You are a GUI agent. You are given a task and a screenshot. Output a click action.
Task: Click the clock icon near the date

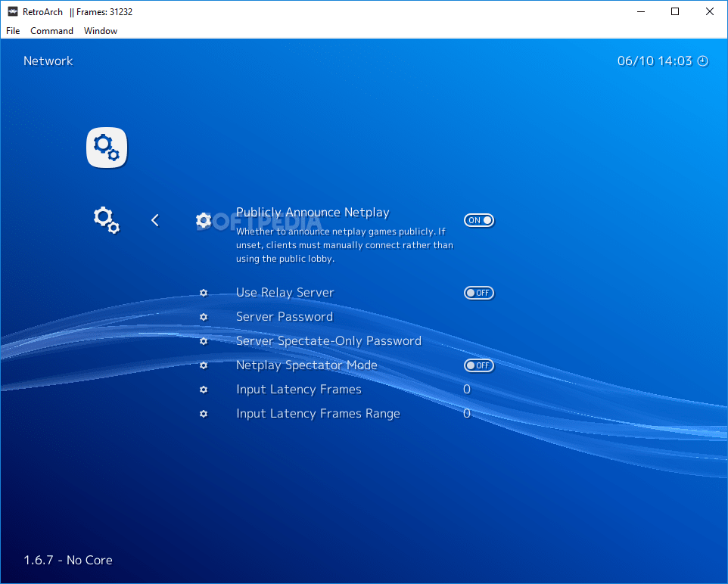click(703, 61)
